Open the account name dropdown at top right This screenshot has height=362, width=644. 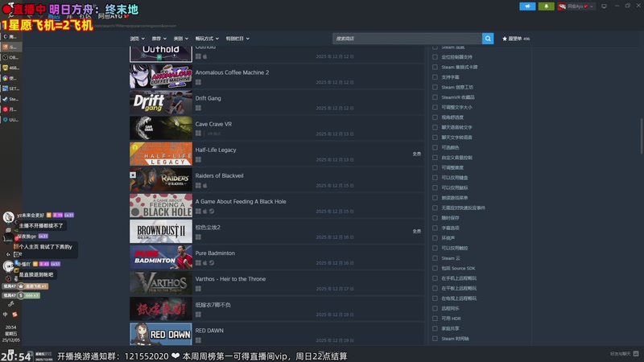click(x=576, y=6)
